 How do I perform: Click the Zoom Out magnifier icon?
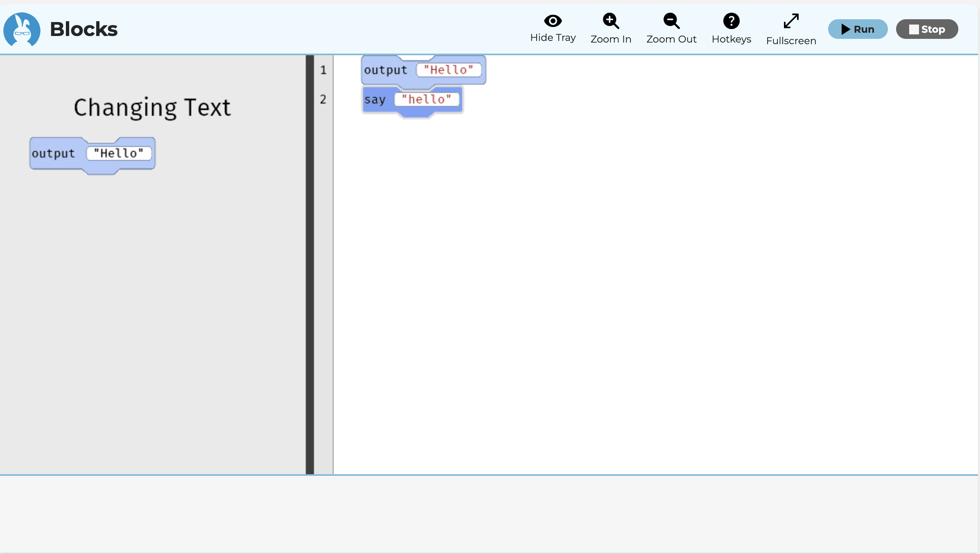[x=671, y=21]
